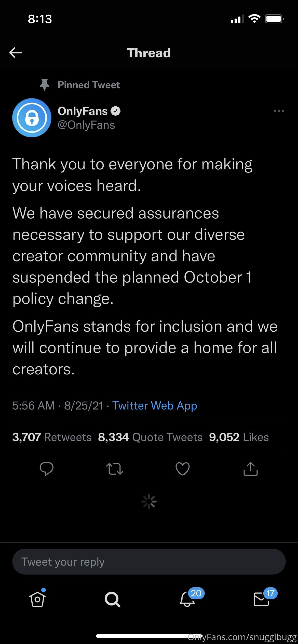View the 3,707 Retweets list

click(x=52, y=437)
